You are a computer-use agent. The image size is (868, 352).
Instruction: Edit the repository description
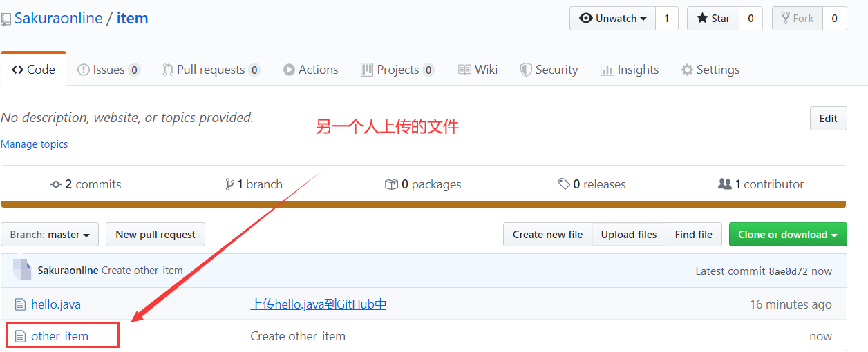click(828, 119)
